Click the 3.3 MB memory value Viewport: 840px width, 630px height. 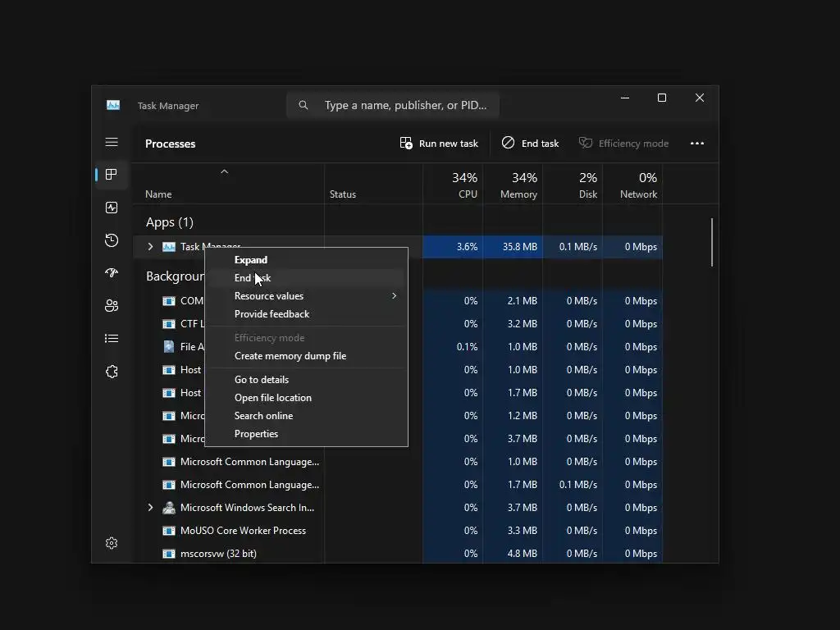pos(523,531)
